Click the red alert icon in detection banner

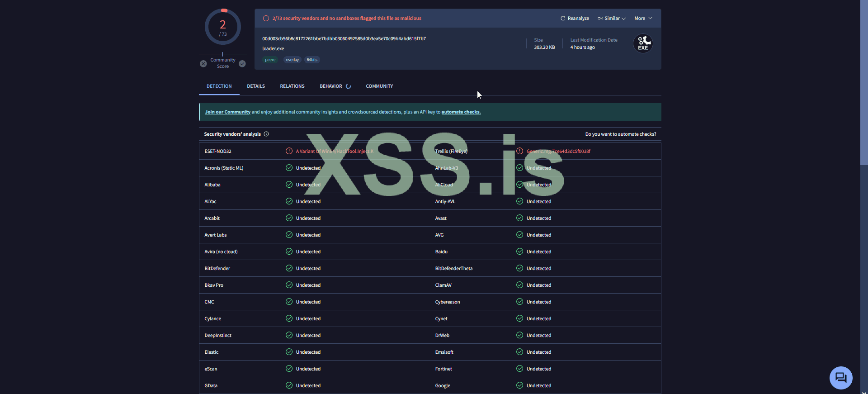click(266, 19)
